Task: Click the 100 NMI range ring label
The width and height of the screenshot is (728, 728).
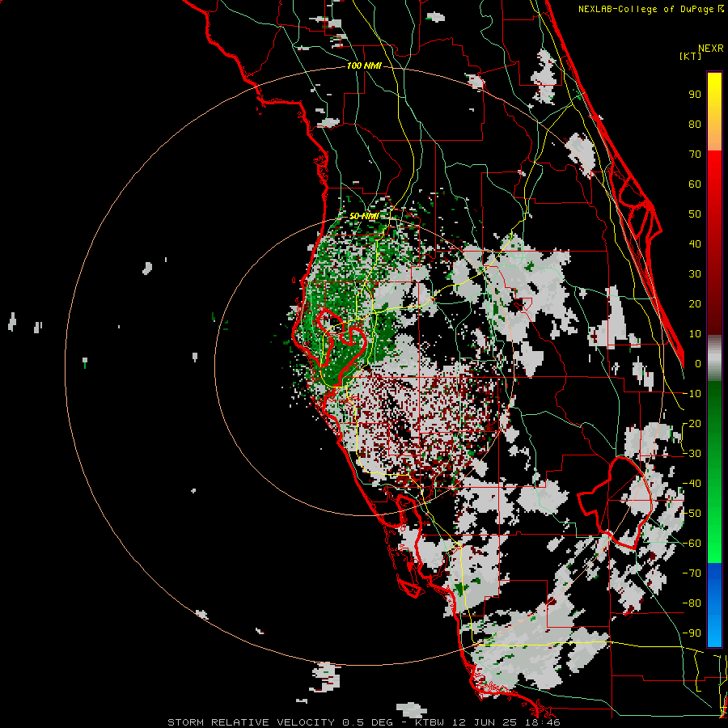Action: point(364,66)
